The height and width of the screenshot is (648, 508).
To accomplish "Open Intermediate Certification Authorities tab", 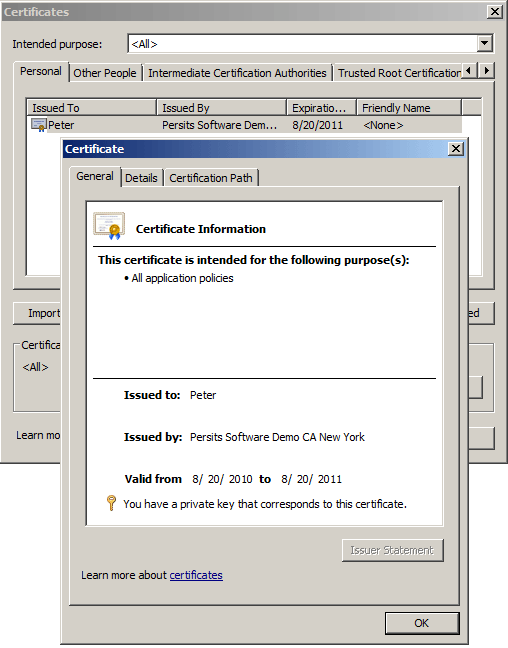I will [237, 73].
